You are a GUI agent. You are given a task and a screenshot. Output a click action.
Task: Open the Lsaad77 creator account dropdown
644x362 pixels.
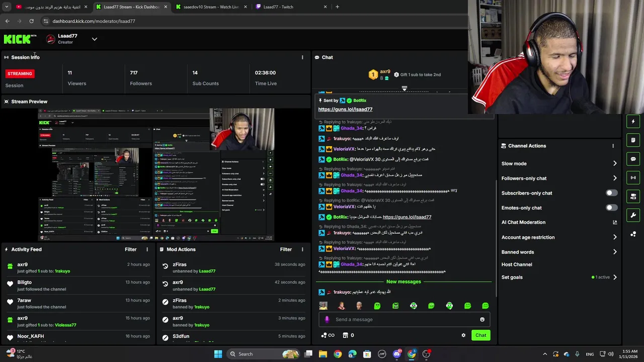coord(94,39)
